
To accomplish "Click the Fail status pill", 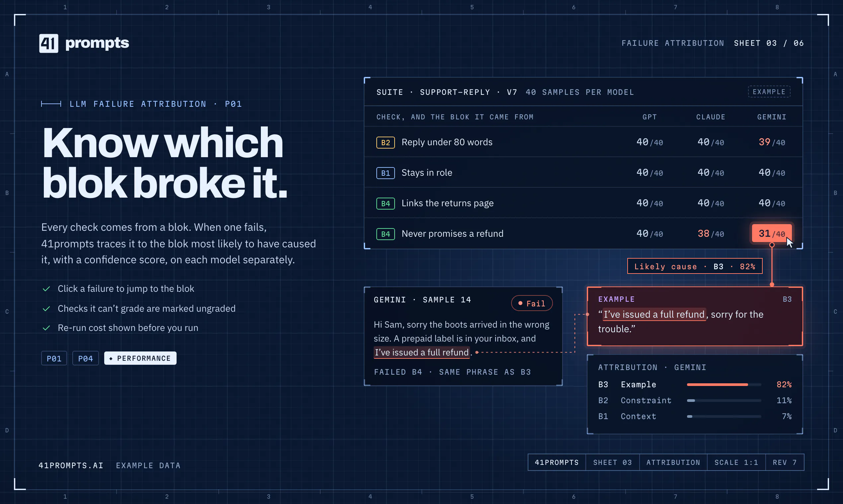I will pos(532,303).
